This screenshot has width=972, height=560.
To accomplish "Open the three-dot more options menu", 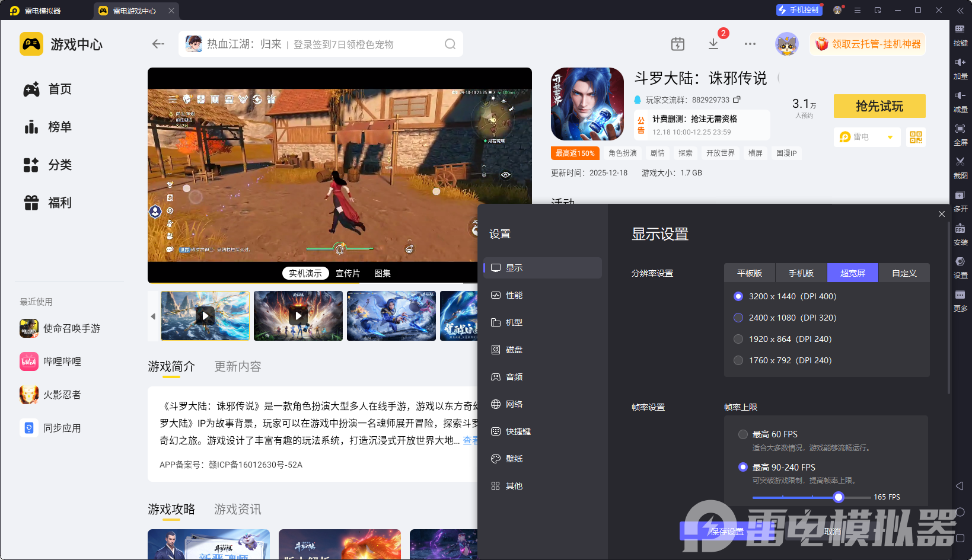I will tap(750, 44).
